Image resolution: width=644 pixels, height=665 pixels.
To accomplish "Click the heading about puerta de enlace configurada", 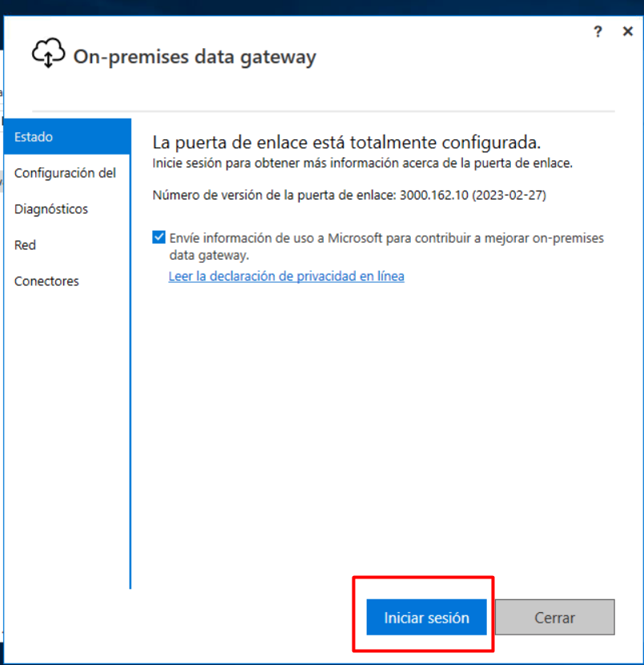I will click(x=346, y=143).
